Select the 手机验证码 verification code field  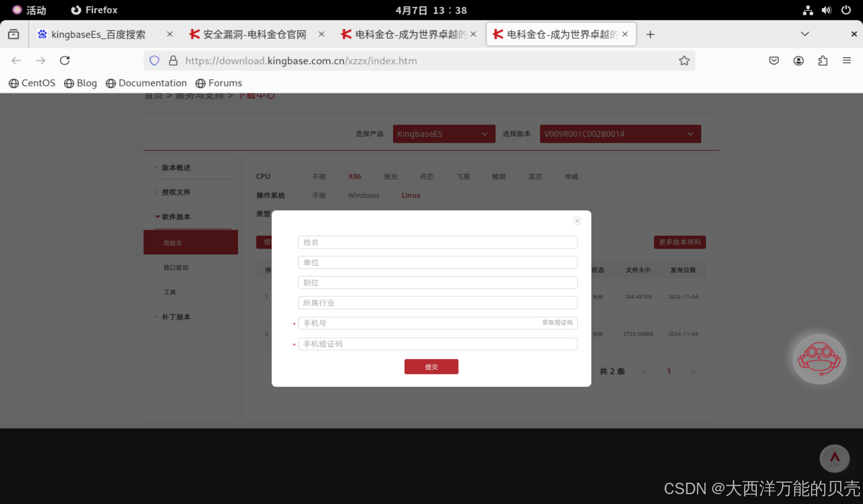[438, 344]
